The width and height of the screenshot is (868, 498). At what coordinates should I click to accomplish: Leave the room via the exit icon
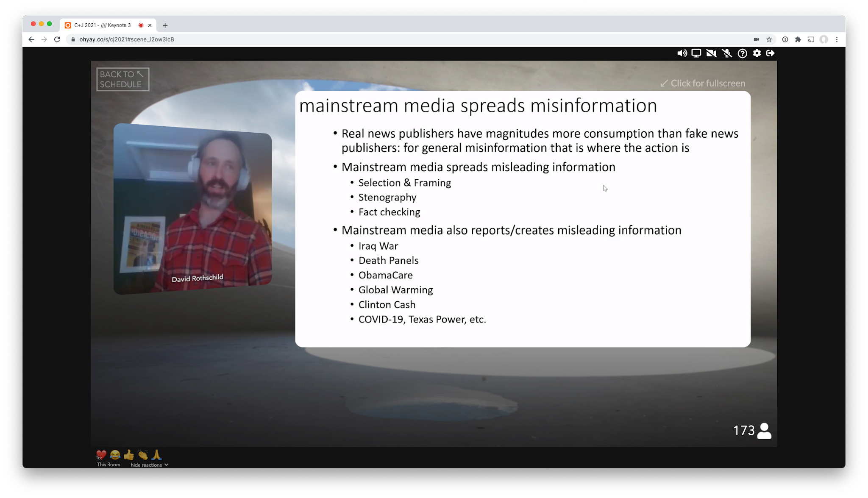click(771, 53)
